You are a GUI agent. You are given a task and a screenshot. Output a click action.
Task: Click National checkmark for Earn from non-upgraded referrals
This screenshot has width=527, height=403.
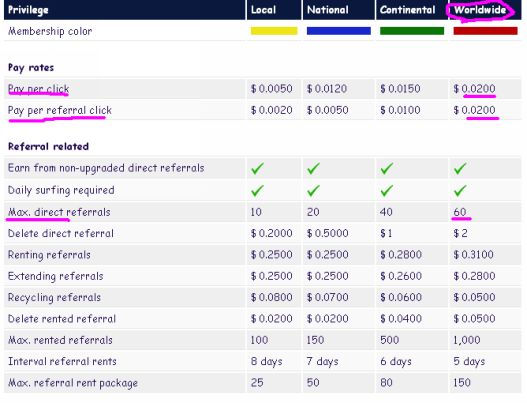click(x=313, y=168)
